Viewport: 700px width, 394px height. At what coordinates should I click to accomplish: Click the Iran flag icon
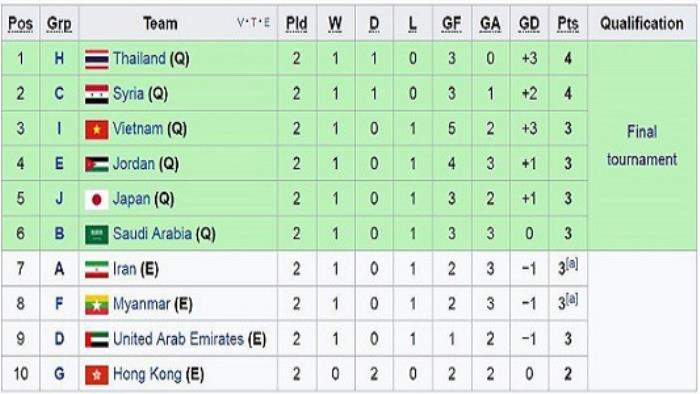97,270
